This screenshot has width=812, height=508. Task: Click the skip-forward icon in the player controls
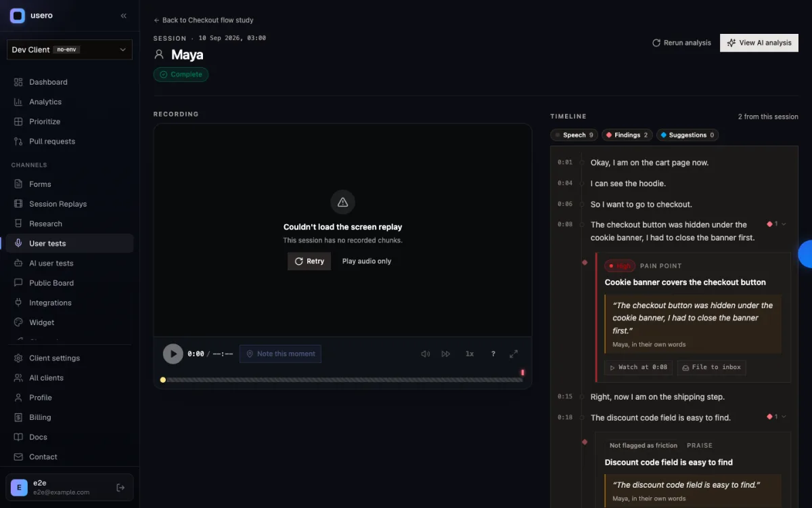[x=446, y=354]
